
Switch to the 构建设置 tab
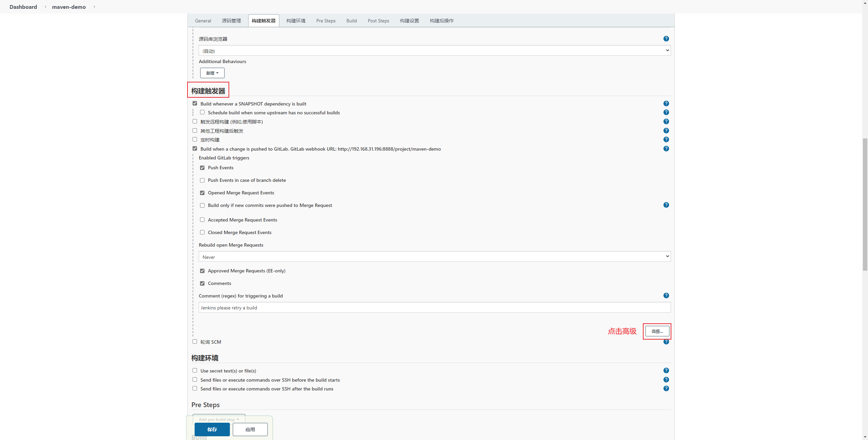[409, 21]
